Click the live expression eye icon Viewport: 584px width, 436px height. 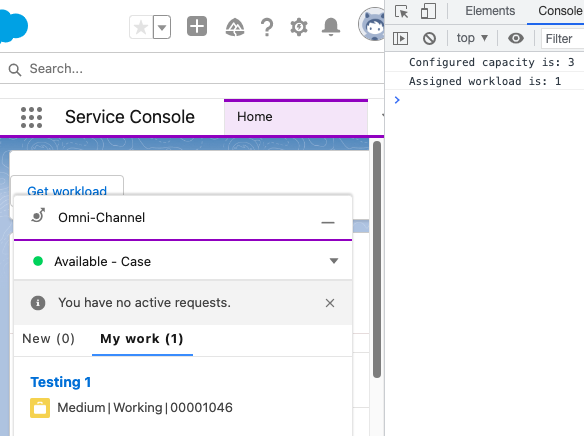pyautogui.click(x=516, y=38)
